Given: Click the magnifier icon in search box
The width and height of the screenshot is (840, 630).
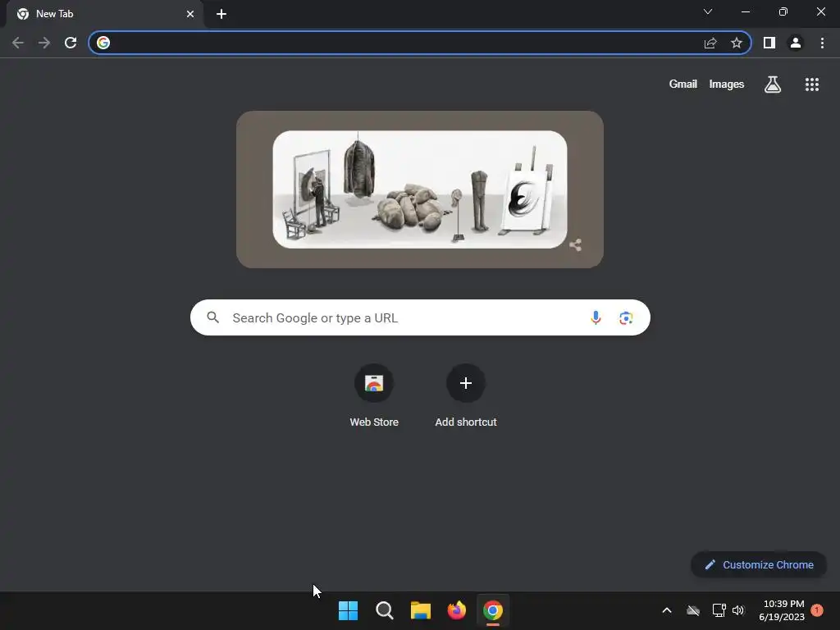Looking at the screenshot, I should click(213, 317).
